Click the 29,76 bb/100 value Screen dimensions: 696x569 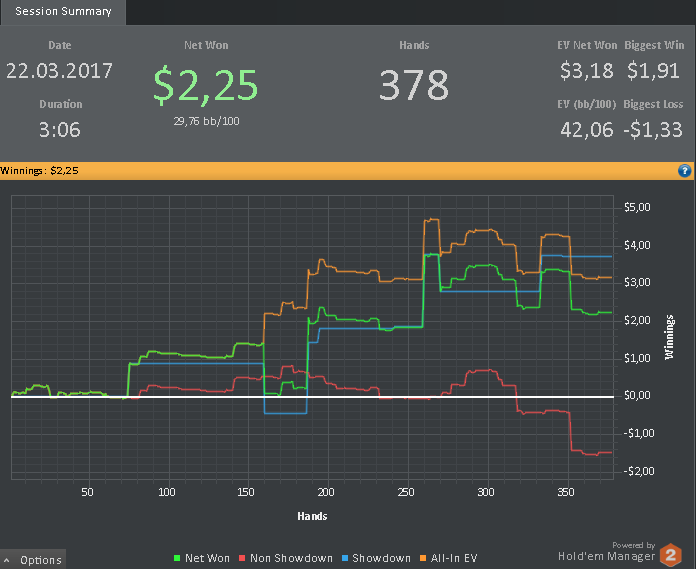206,121
